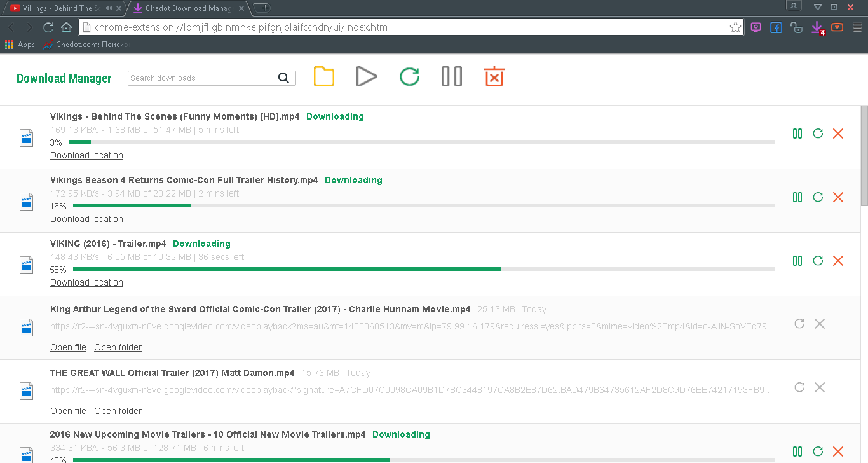Viewport: 868px width, 463px height.
Task: Click the vertical page scrollbar
Action: click(x=864, y=156)
